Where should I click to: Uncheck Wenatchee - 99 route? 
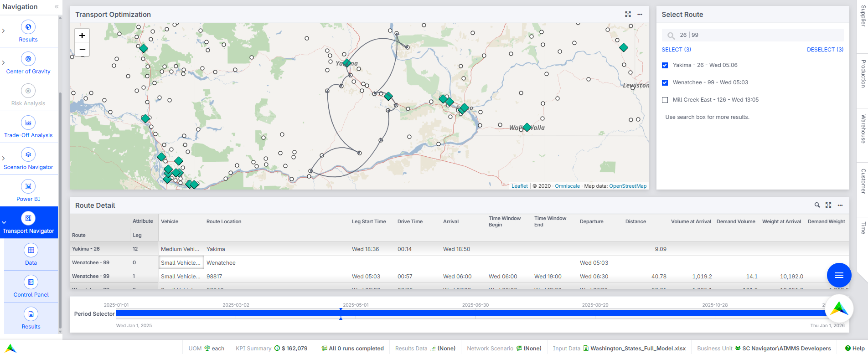tap(665, 82)
